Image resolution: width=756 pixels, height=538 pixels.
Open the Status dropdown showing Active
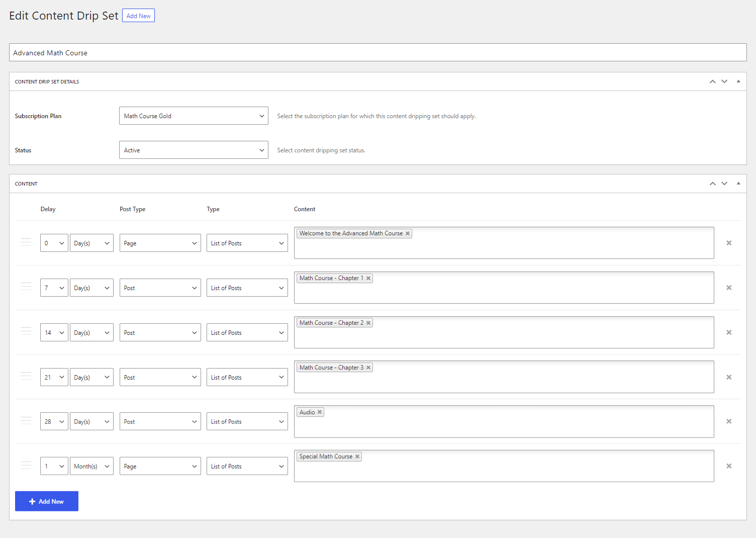coord(194,150)
